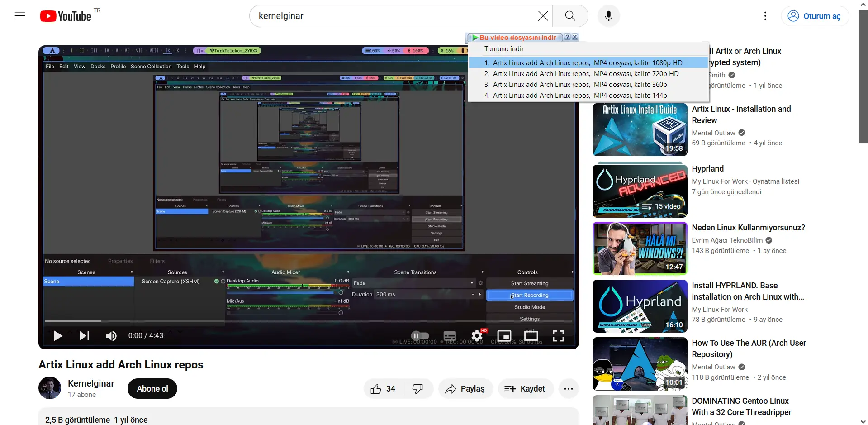Toggle the autoplay switch in player
868x425 pixels.
pos(420,336)
